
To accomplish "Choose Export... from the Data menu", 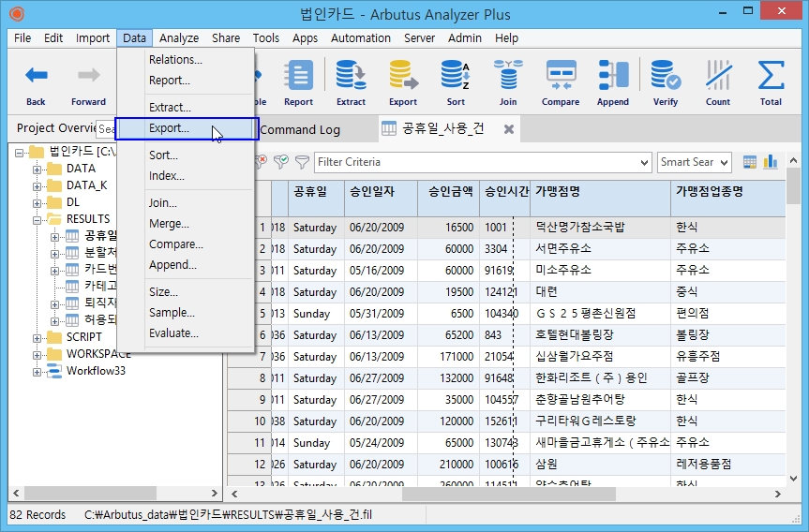I will (187, 128).
